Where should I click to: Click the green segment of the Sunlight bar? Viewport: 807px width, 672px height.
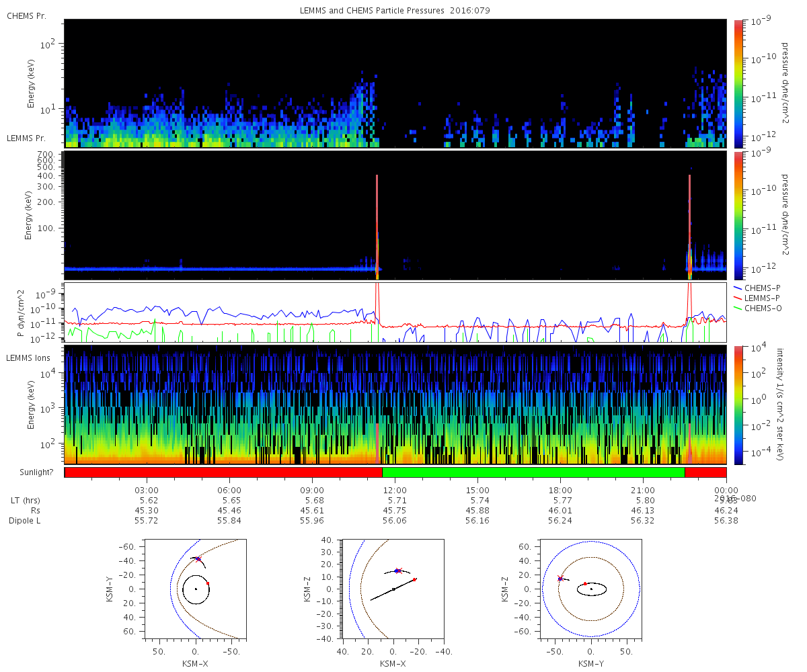click(x=533, y=472)
